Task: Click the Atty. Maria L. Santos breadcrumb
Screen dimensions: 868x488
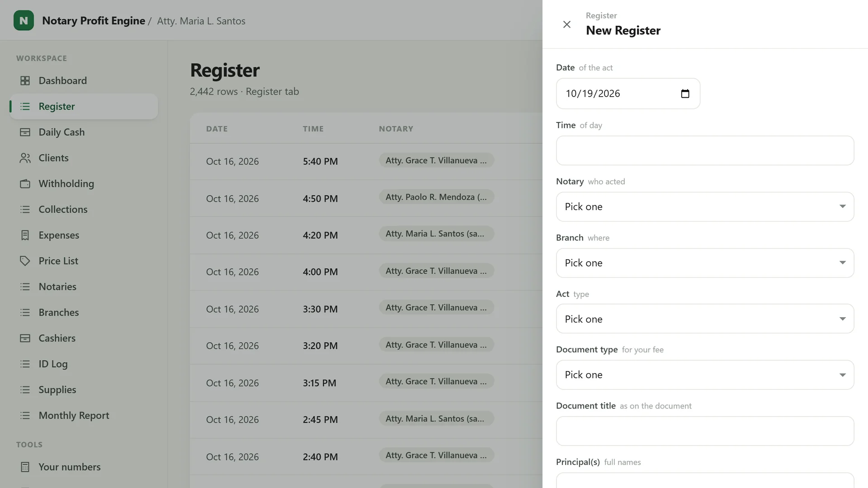Action: (x=201, y=21)
